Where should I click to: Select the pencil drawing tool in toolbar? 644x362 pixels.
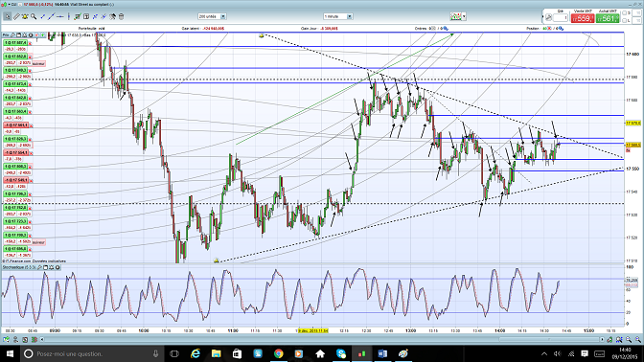16,16
